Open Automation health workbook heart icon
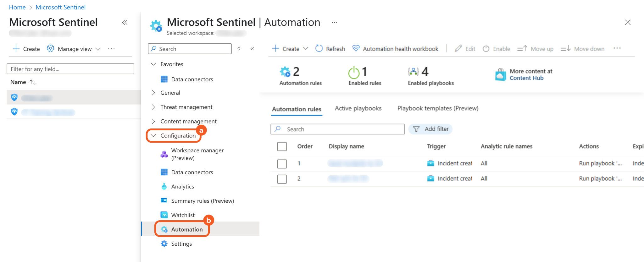This screenshot has height=262, width=644. (x=356, y=48)
